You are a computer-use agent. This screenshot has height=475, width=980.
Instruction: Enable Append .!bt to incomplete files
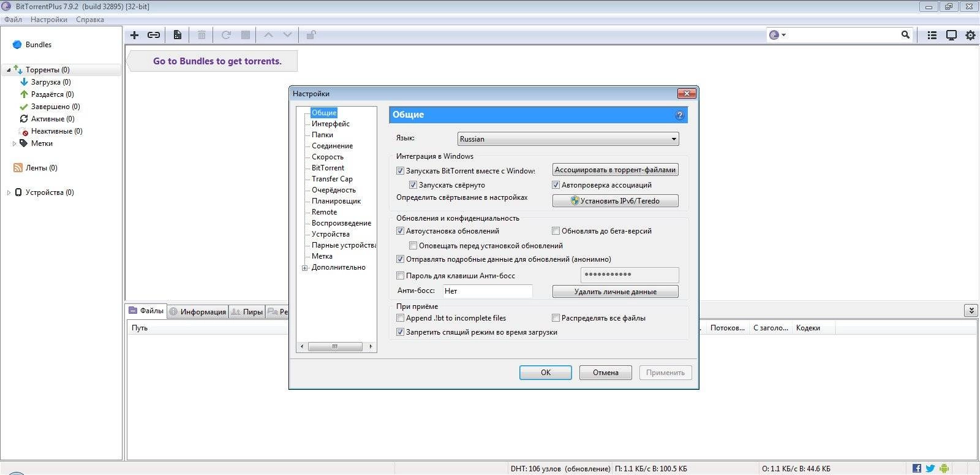[401, 318]
